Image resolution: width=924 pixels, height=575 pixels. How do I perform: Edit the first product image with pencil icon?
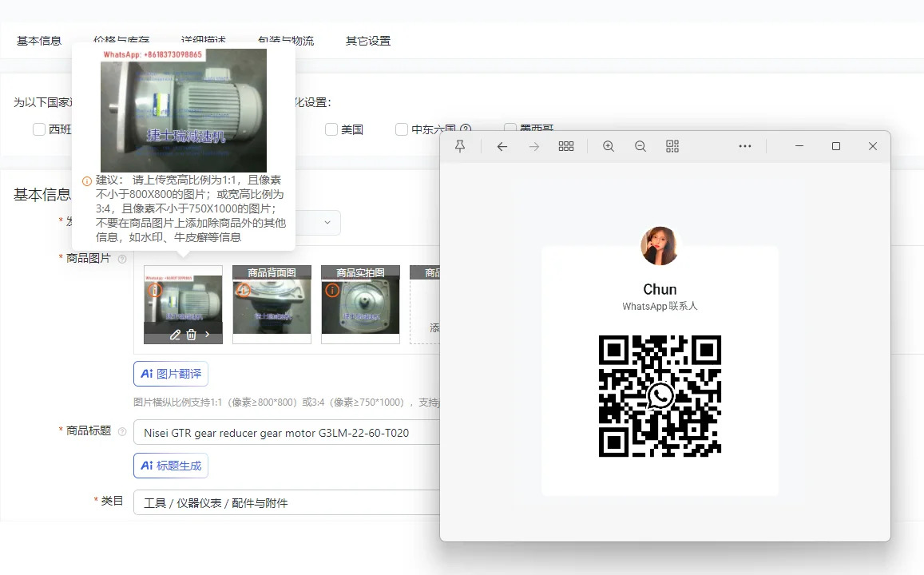point(175,335)
